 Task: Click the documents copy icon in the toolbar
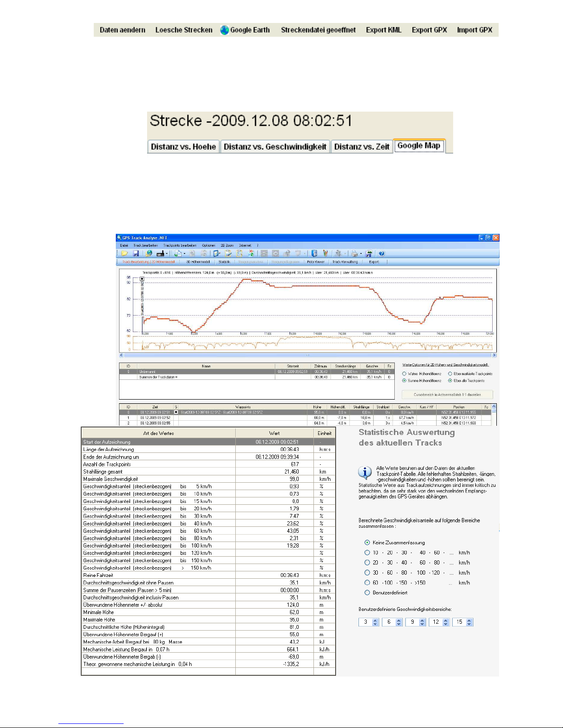coord(177,253)
